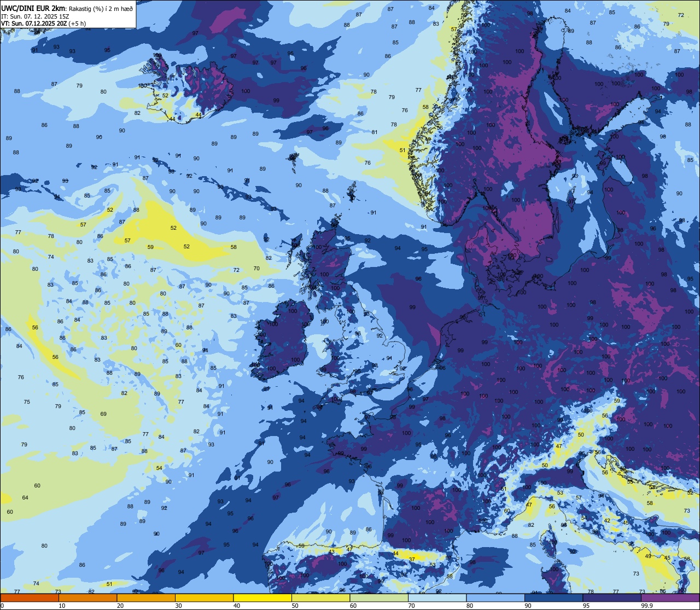Click the 95–99.9 dark navy legend swatch
The width and height of the screenshot is (700, 610).
tap(612, 597)
